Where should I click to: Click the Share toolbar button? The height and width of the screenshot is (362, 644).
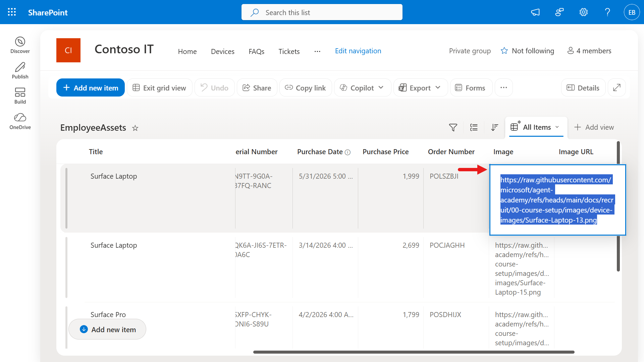(x=257, y=88)
